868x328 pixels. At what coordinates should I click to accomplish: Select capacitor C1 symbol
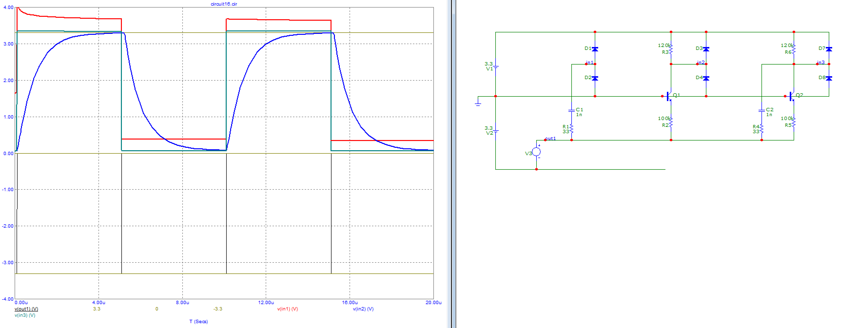pyautogui.click(x=572, y=111)
